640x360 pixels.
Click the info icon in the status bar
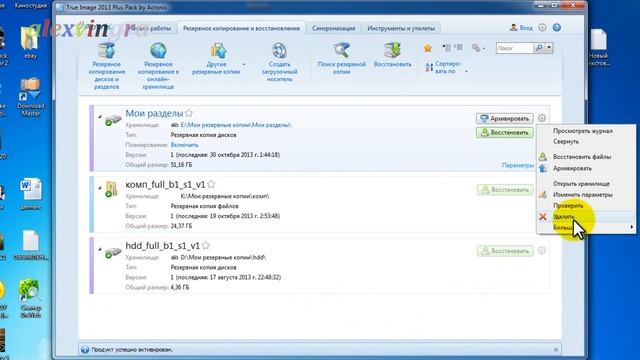85,350
